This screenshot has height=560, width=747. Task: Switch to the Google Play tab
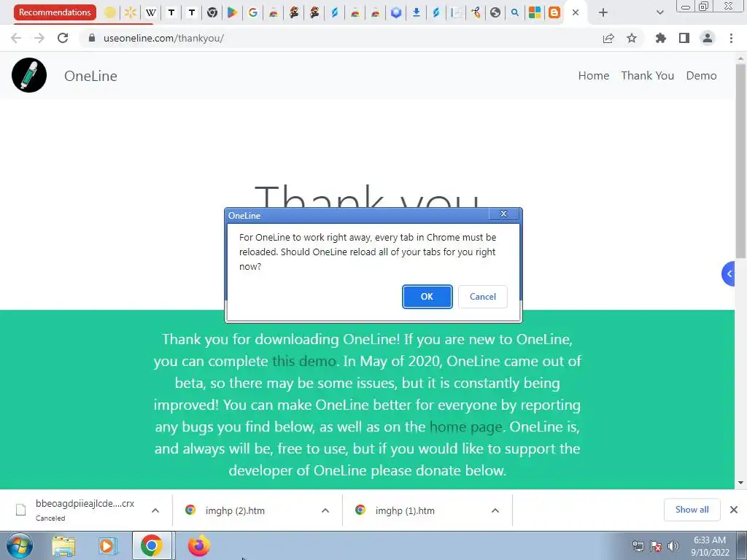click(233, 12)
